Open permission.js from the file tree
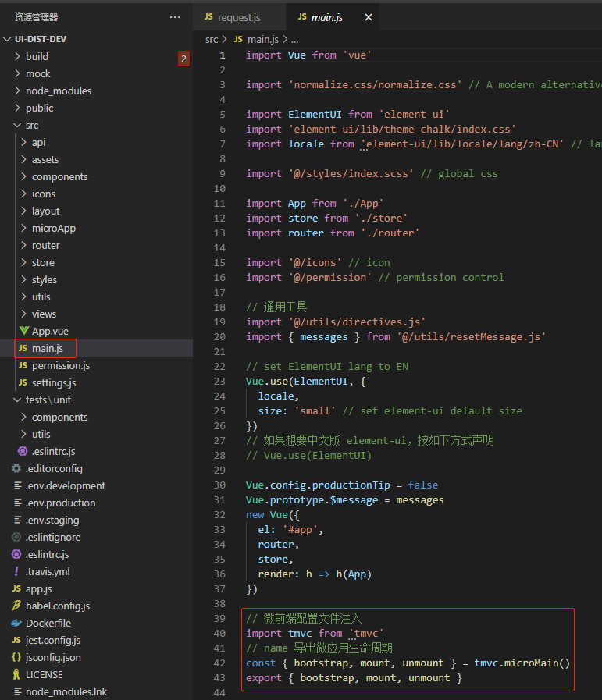Viewport: 602px width, 700px height. (x=60, y=365)
